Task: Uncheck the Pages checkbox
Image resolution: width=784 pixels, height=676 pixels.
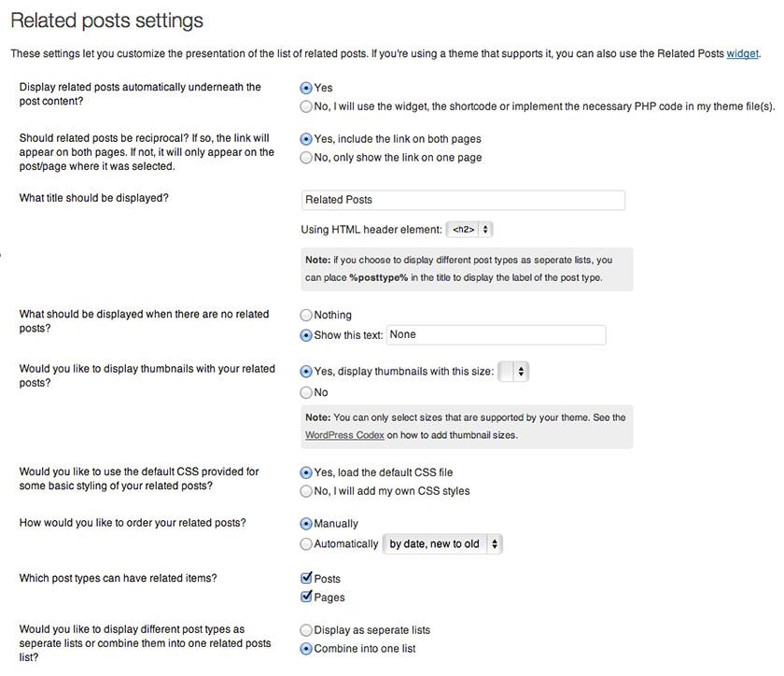Action: pos(306,598)
